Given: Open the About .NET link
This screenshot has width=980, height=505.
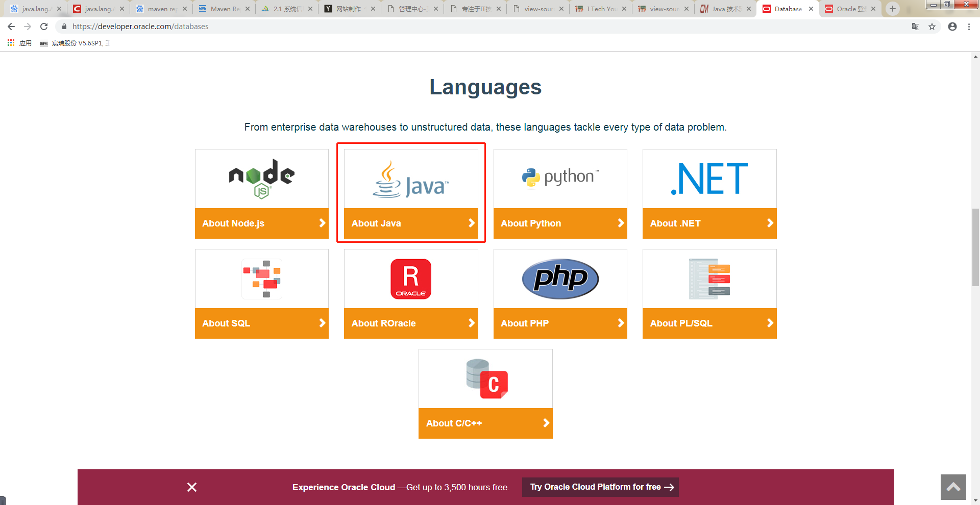Looking at the screenshot, I should pyautogui.click(x=709, y=223).
